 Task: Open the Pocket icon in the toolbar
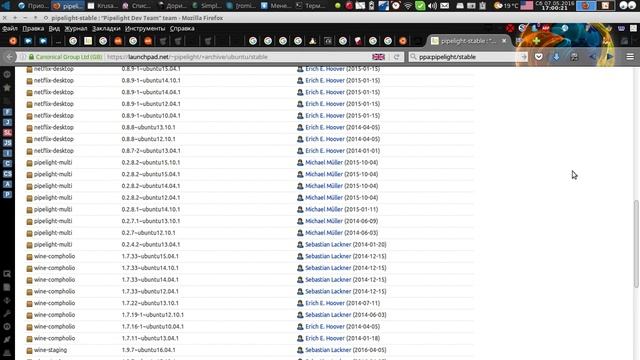pyautogui.click(x=539, y=57)
